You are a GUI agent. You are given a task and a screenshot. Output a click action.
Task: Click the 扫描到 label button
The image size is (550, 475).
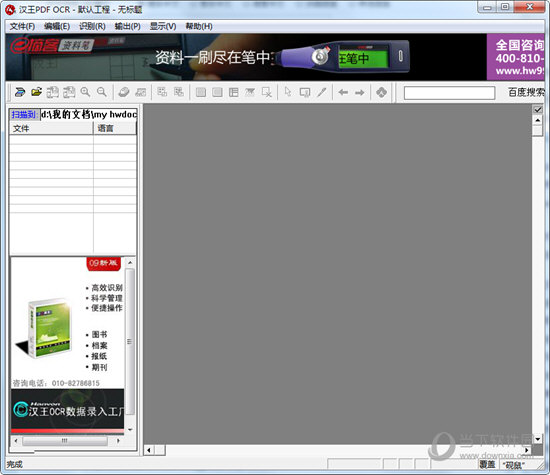pos(24,114)
